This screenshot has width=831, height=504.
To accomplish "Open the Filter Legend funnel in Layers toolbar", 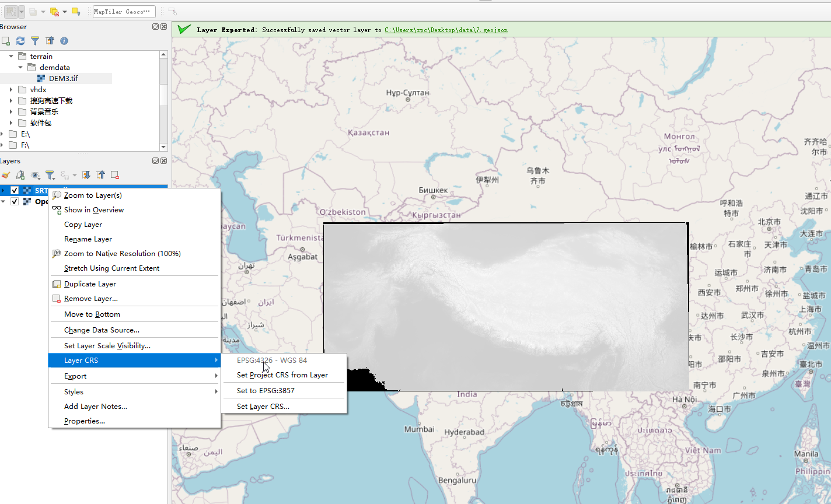I will tap(50, 175).
